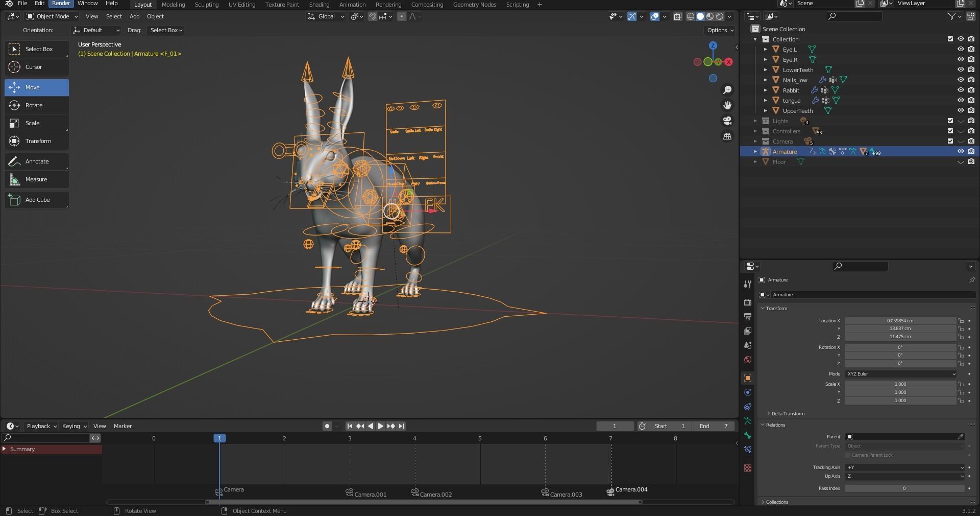Uncheck the Lights collection checkbox

[950, 121]
